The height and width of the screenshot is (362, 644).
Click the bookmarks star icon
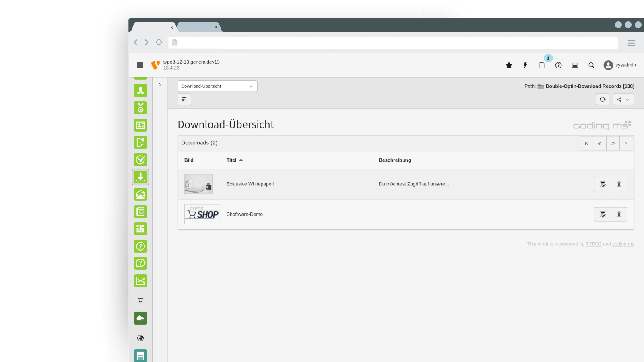pyautogui.click(x=509, y=65)
